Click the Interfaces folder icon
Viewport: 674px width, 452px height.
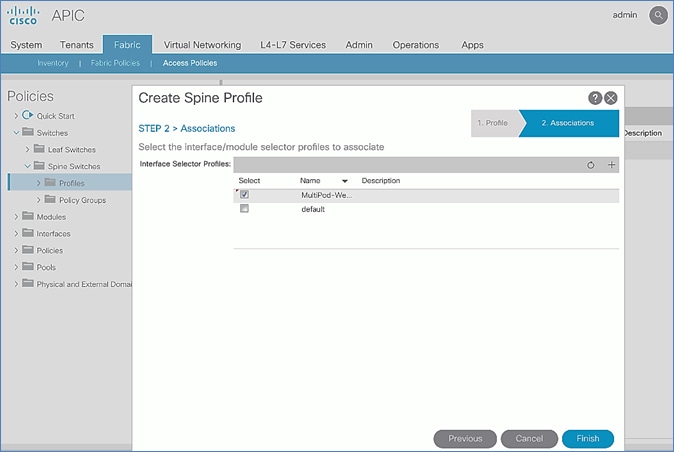click(28, 232)
